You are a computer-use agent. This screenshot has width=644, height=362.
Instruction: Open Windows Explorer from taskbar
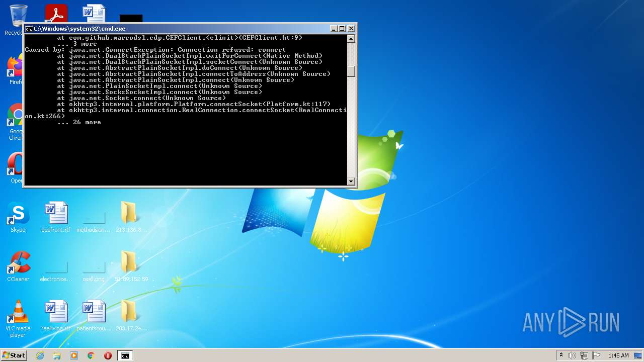click(57, 355)
